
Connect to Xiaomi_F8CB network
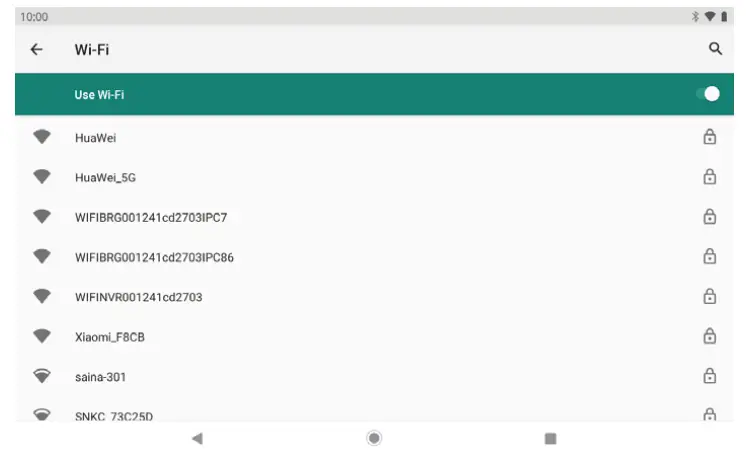click(374, 337)
